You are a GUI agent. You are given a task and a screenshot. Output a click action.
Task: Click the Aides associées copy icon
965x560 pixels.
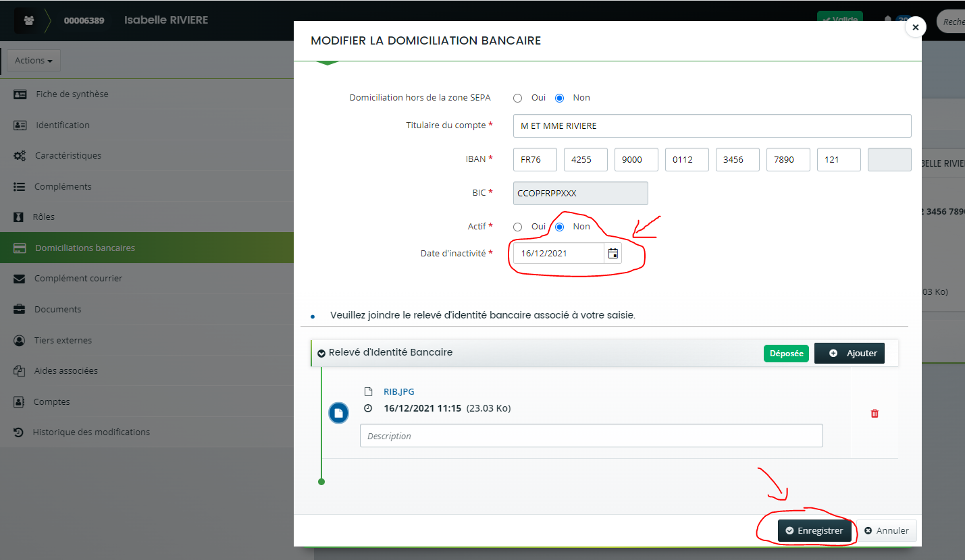[20, 370]
